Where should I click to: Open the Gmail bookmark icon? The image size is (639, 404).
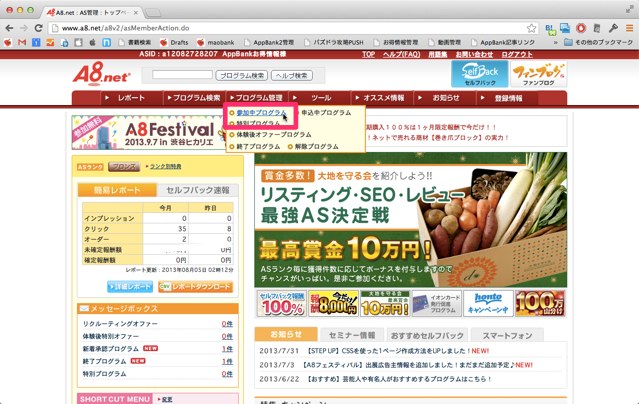pyautogui.click(x=22, y=42)
